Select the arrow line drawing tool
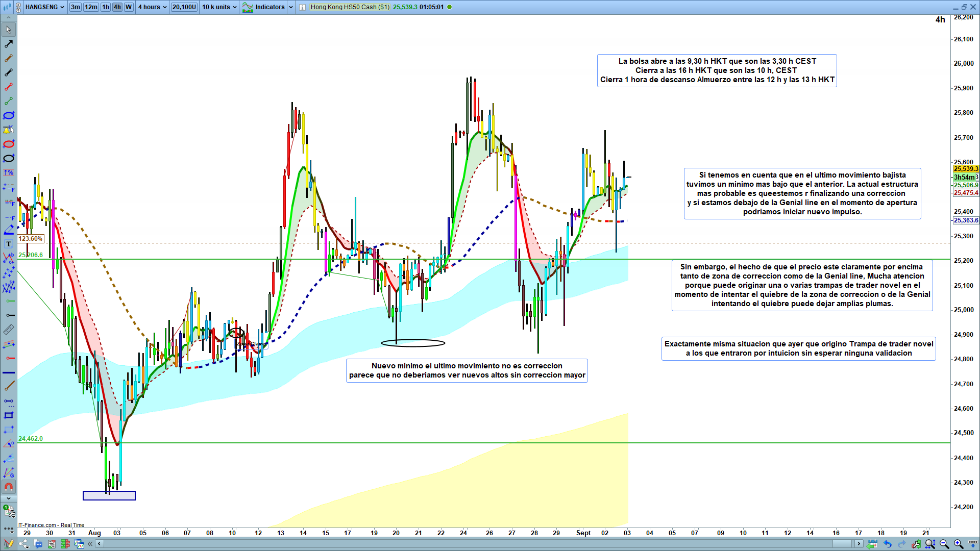The image size is (980, 551). coord(9,44)
